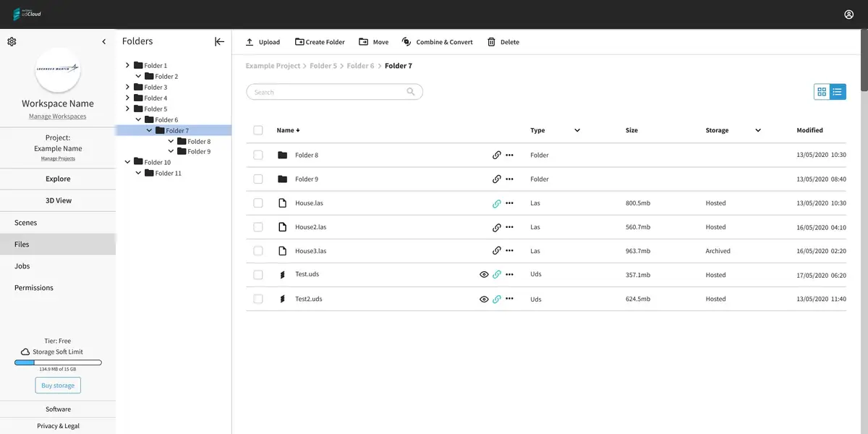Screen dimensions: 868x434
Task: Click the Upload toolbar button
Action: coord(263,42)
